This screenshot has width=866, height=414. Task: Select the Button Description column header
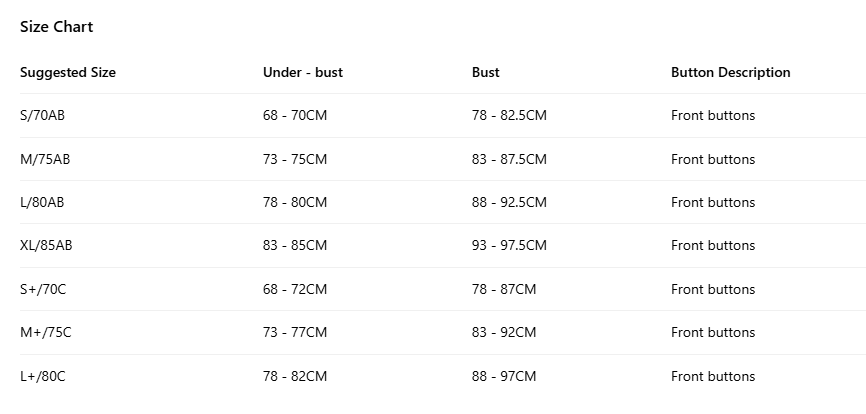[x=730, y=72]
